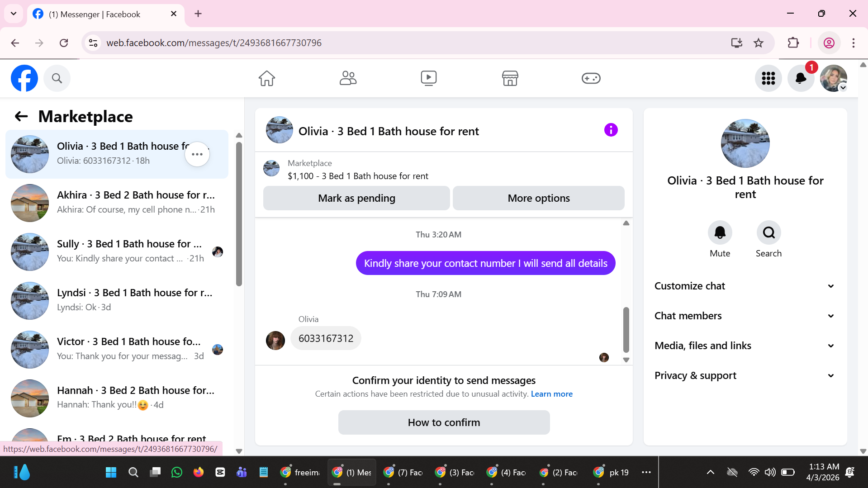
Task: Click Mark as pending button
Action: (356, 198)
